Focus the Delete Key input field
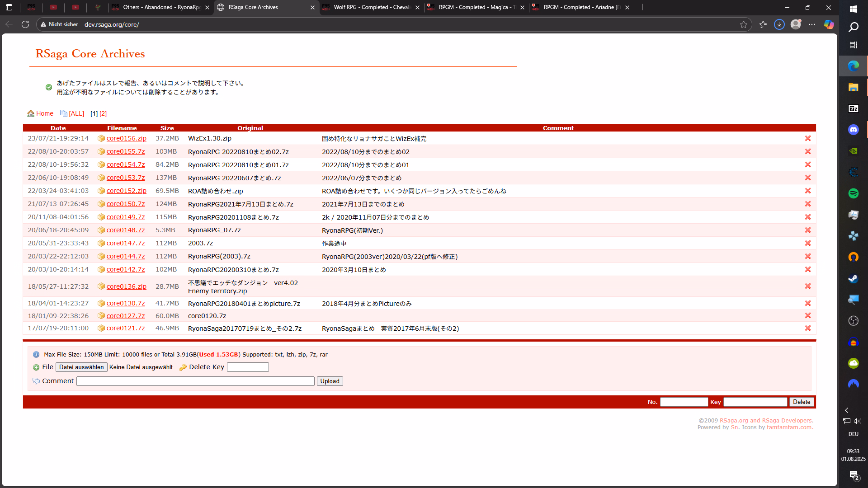868x488 pixels. 248,367
